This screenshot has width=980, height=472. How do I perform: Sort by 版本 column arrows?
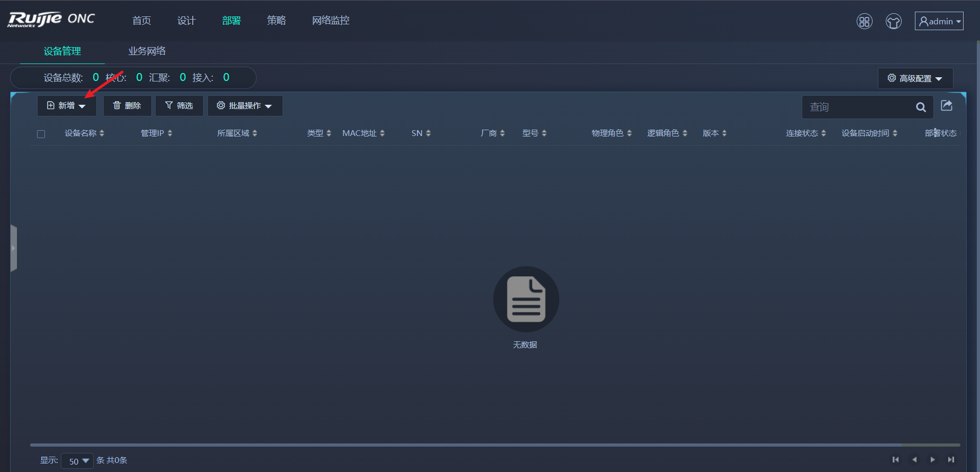click(x=724, y=133)
